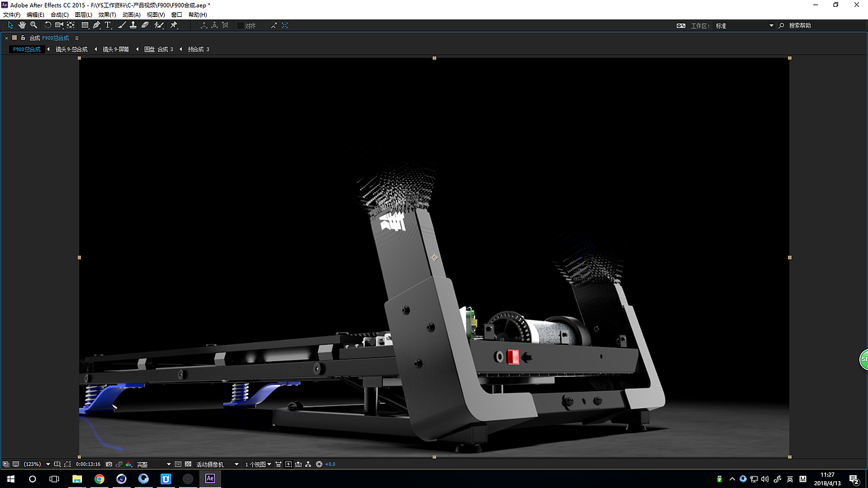Open the 合成(C) menu

(60, 15)
